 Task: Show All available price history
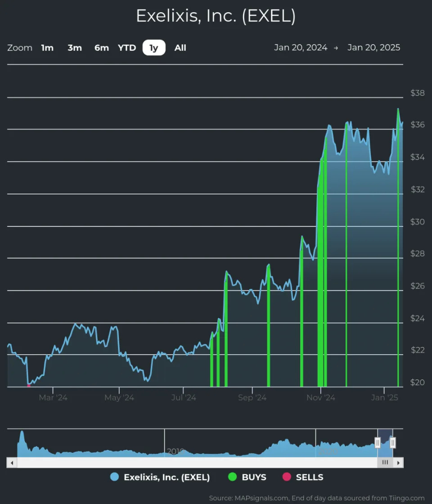click(x=180, y=48)
